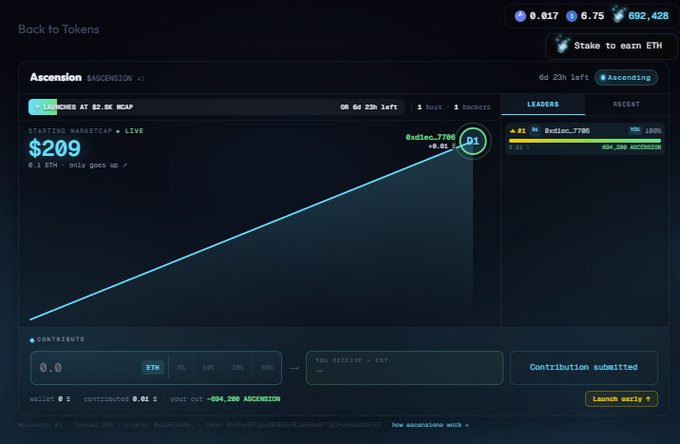Click the $209 starting marketcap value
The width and height of the screenshot is (680, 444).
click(x=55, y=148)
